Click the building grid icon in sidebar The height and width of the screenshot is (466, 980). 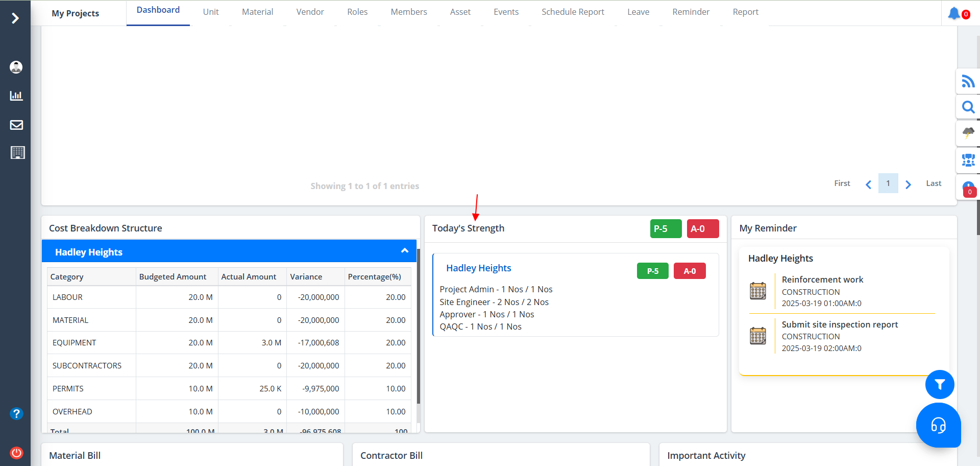point(17,152)
